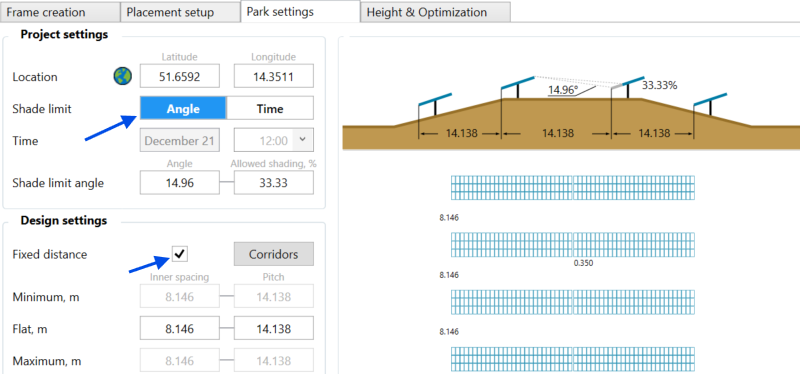
Task: Edit the Latitude value 51.6592
Action: tap(180, 76)
